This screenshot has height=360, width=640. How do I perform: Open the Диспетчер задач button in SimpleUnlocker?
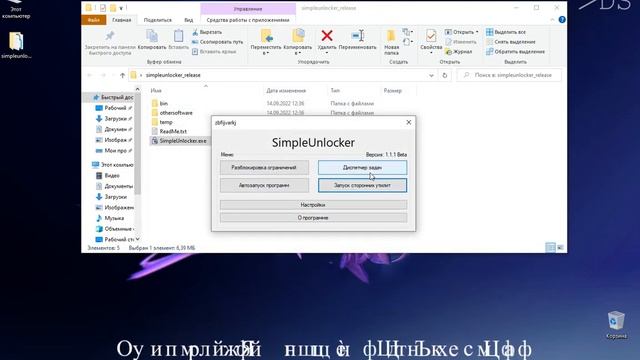(362, 167)
